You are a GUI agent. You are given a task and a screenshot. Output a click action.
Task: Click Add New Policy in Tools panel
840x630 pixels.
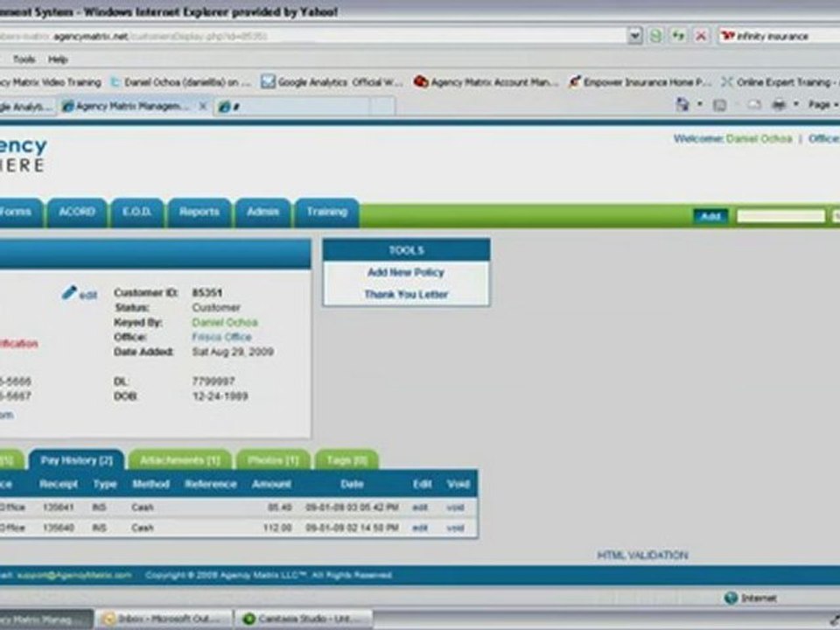click(x=406, y=272)
